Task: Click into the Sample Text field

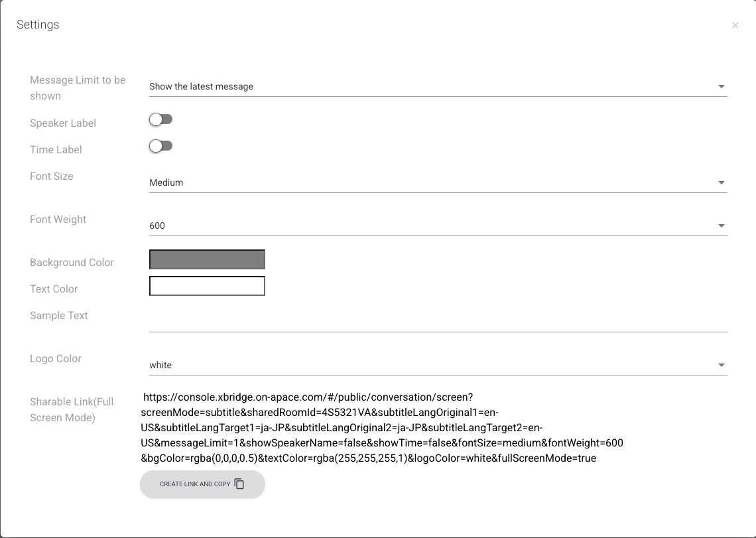Action: (x=438, y=318)
